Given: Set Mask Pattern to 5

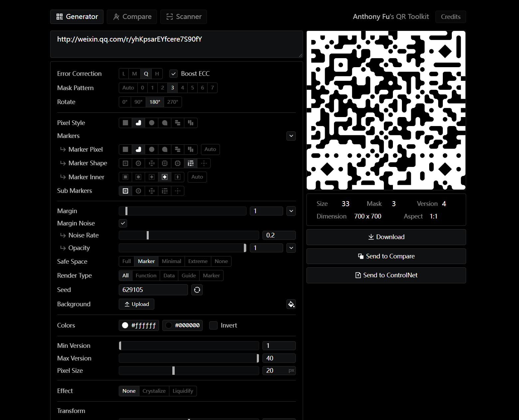Looking at the screenshot, I should tap(192, 88).
